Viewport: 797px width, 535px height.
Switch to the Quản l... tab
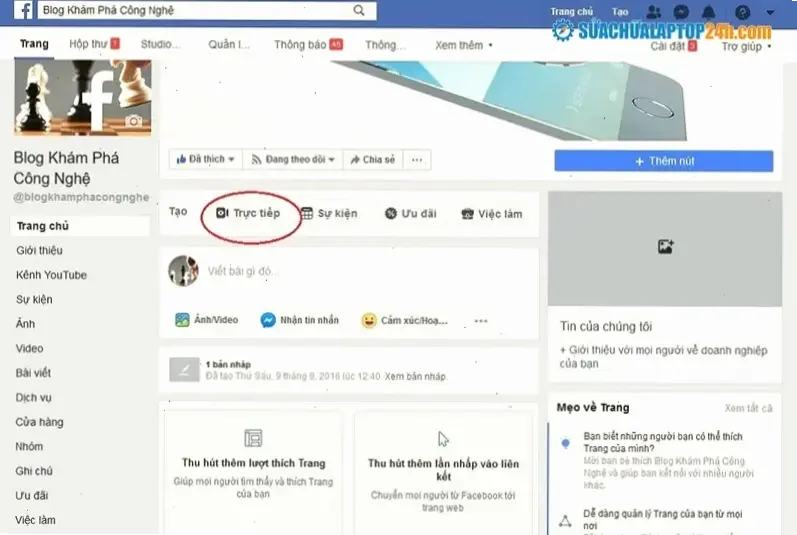pyautogui.click(x=229, y=44)
